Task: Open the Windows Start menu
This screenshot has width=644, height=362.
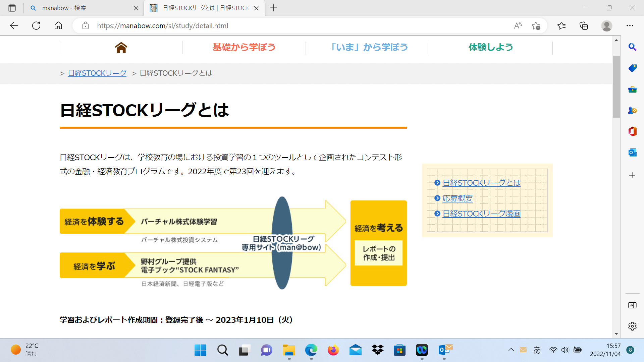Action: (x=200, y=350)
